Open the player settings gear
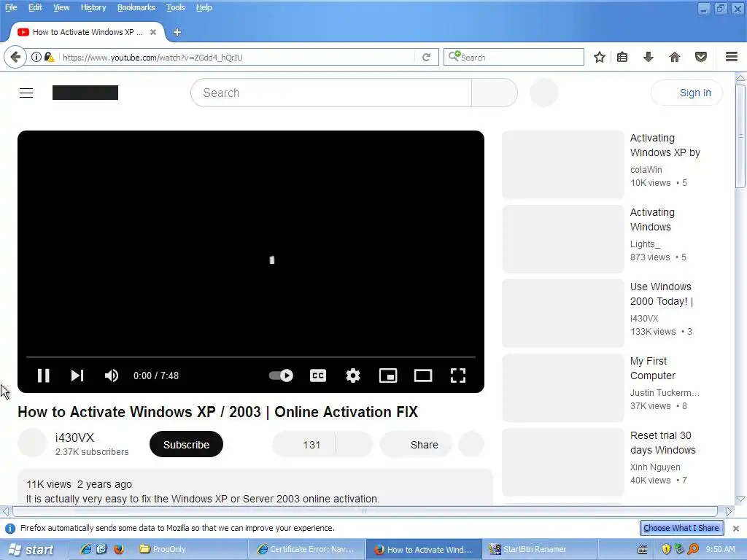747x560 pixels. point(353,376)
